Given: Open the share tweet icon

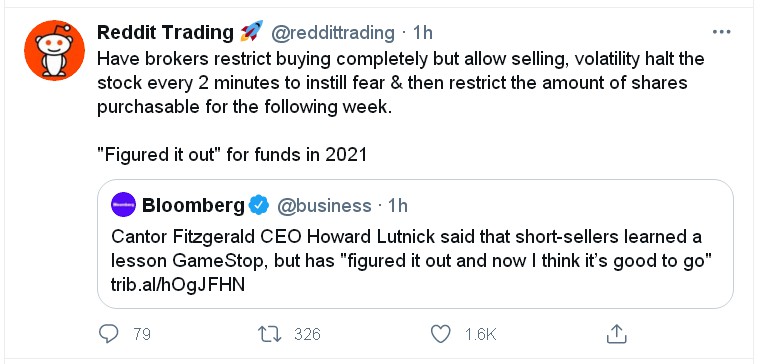Looking at the screenshot, I should point(617,333).
